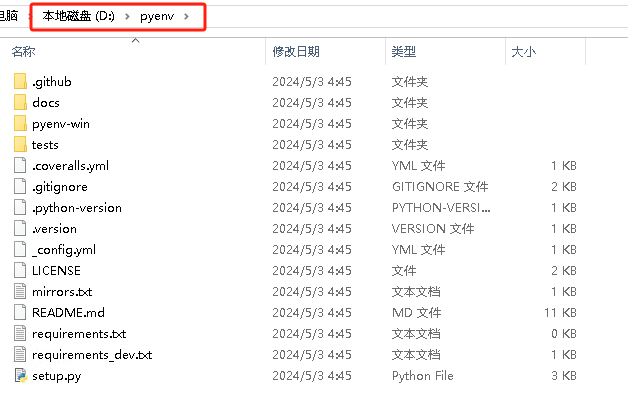Expand the chevron after 本地磁盘 (D:)
Screen dimensions: 628x401
[126, 17]
